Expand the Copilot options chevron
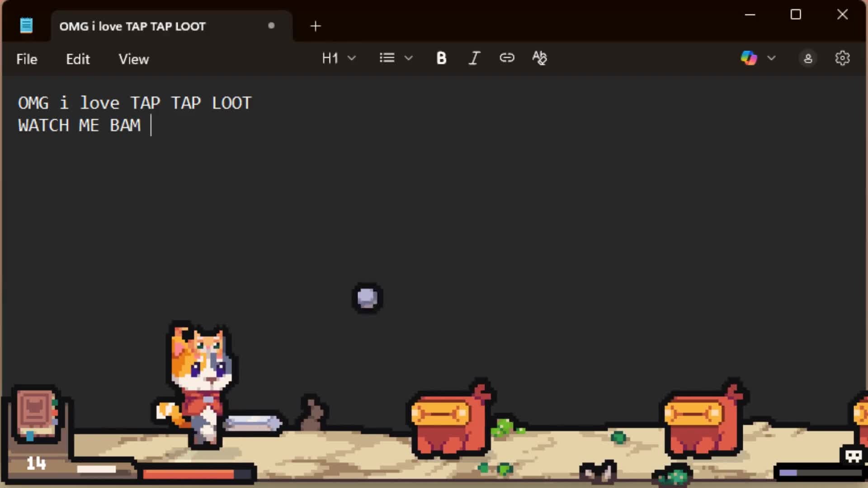 [x=772, y=58]
